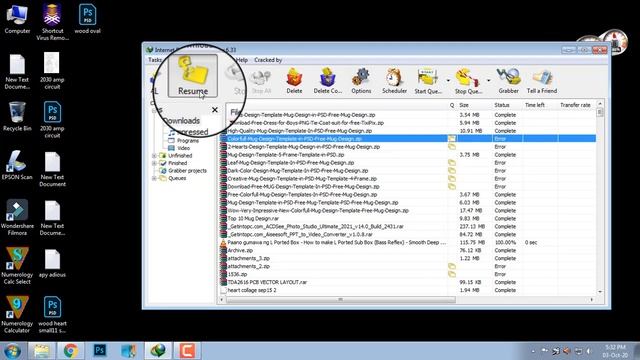Click the greyed Stop All toolbar icon
Screen dimensions: 640x360
coord(261,82)
